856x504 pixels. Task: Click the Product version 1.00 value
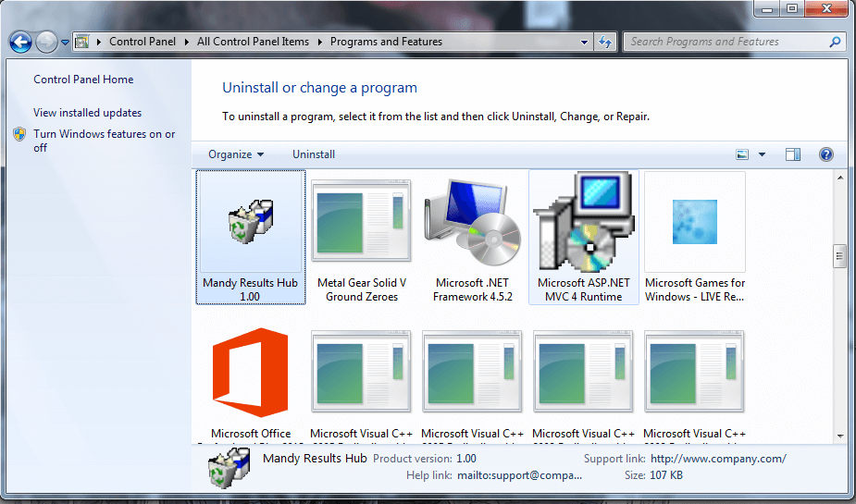(466, 459)
